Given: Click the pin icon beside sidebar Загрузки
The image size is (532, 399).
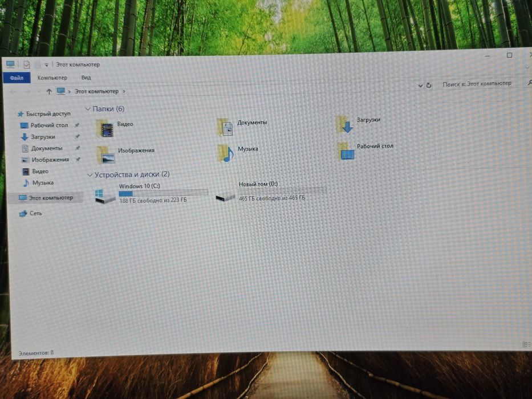Looking at the screenshot, I should [78, 137].
